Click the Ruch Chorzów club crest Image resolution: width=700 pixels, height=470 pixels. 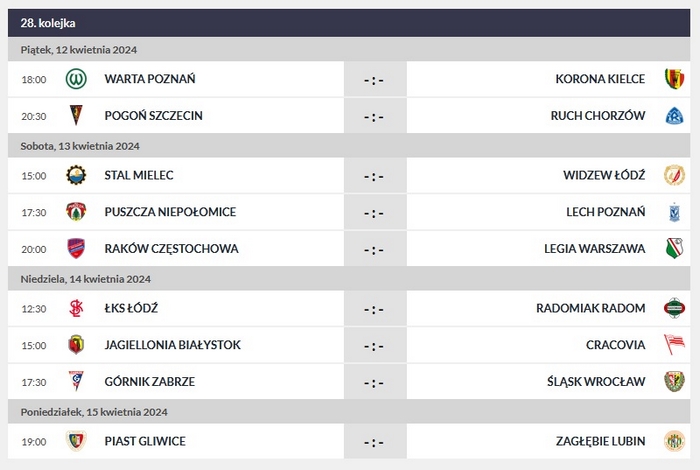point(674,115)
